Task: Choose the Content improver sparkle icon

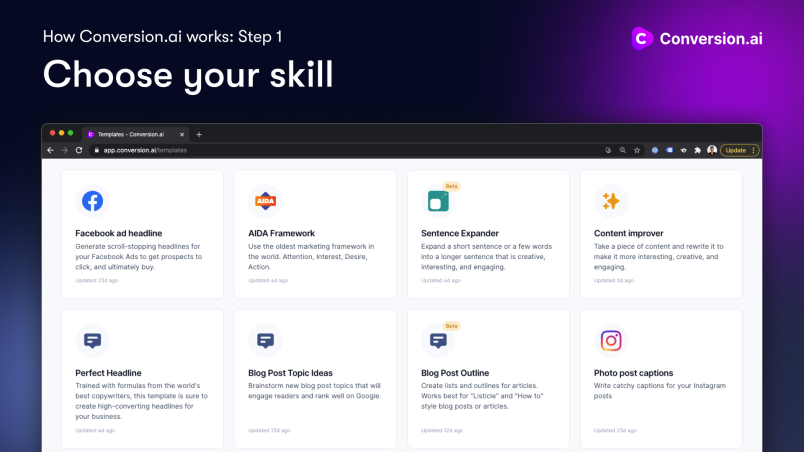Action: 611,201
